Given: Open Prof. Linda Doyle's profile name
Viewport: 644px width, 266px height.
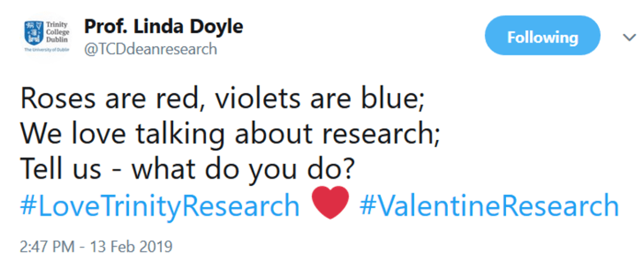Looking at the screenshot, I should click(x=164, y=26).
